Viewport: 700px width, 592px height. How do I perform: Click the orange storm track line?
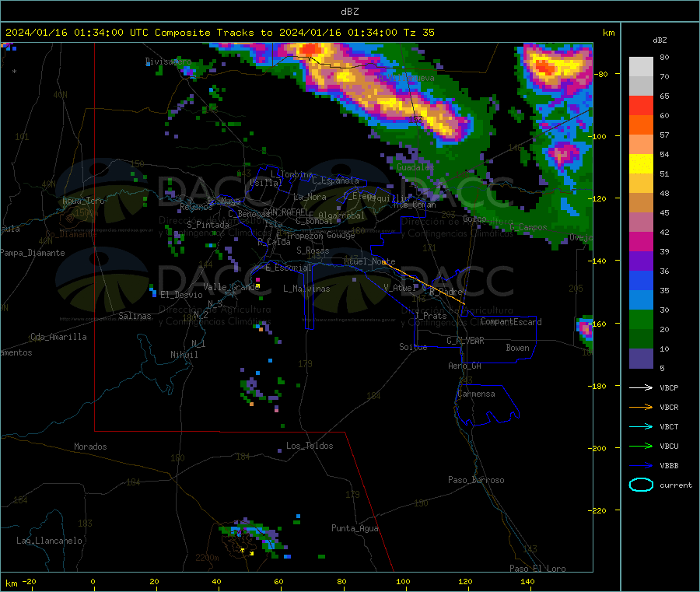424,282
